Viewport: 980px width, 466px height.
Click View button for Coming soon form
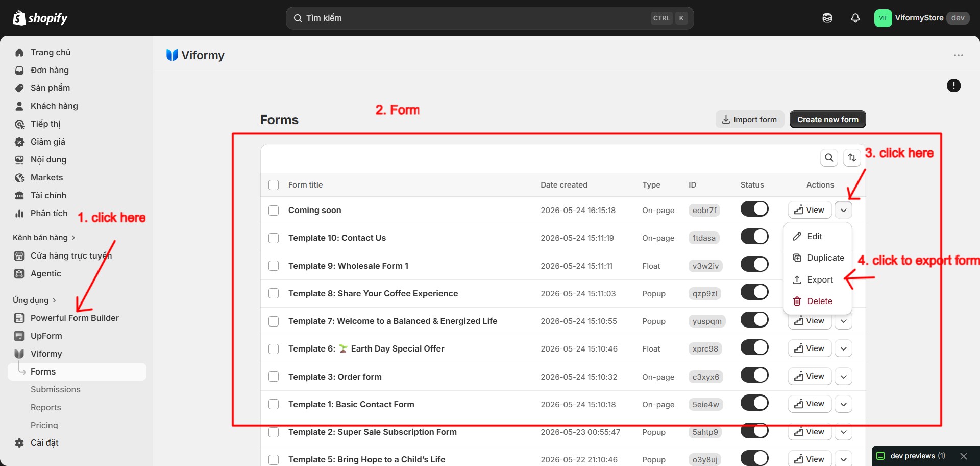[810, 210]
